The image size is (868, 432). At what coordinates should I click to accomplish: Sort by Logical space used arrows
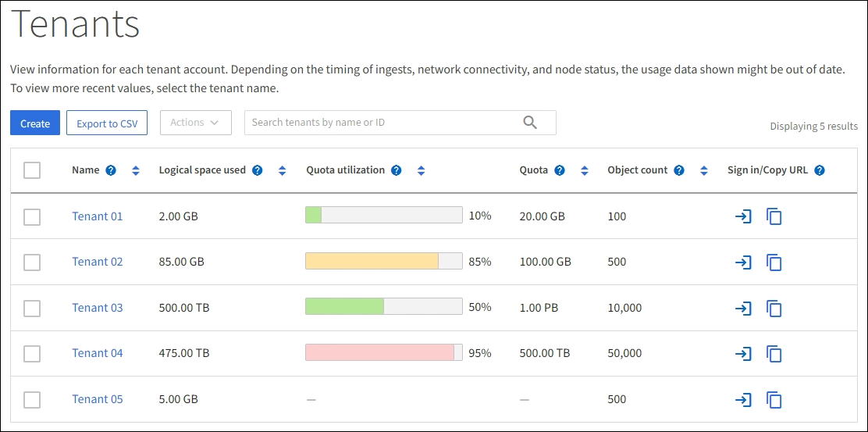(x=283, y=170)
